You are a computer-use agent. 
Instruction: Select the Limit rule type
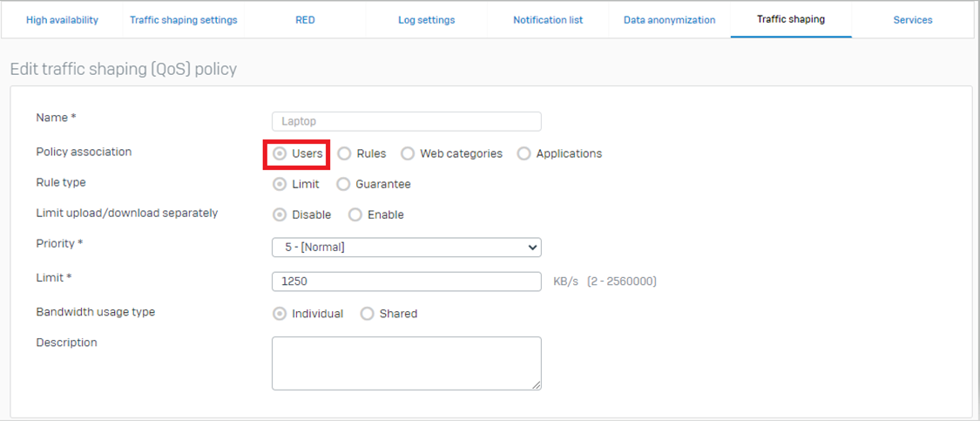click(280, 184)
